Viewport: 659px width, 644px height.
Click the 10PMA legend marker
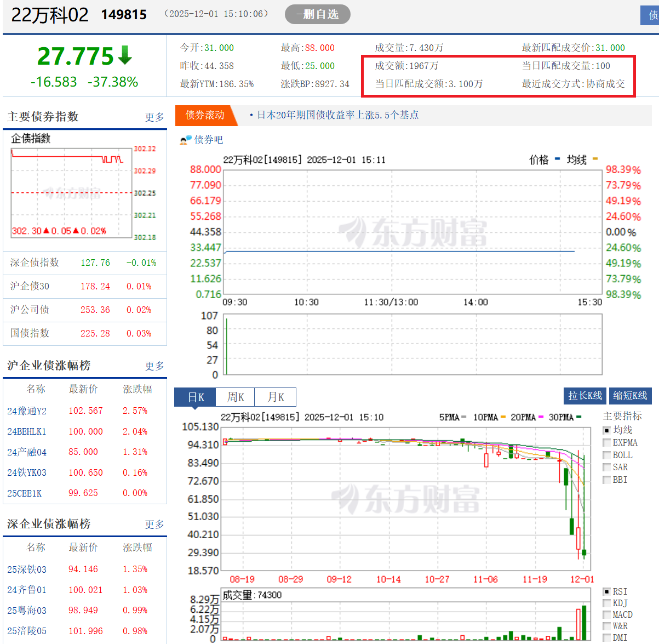pyautogui.click(x=503, y=417)
